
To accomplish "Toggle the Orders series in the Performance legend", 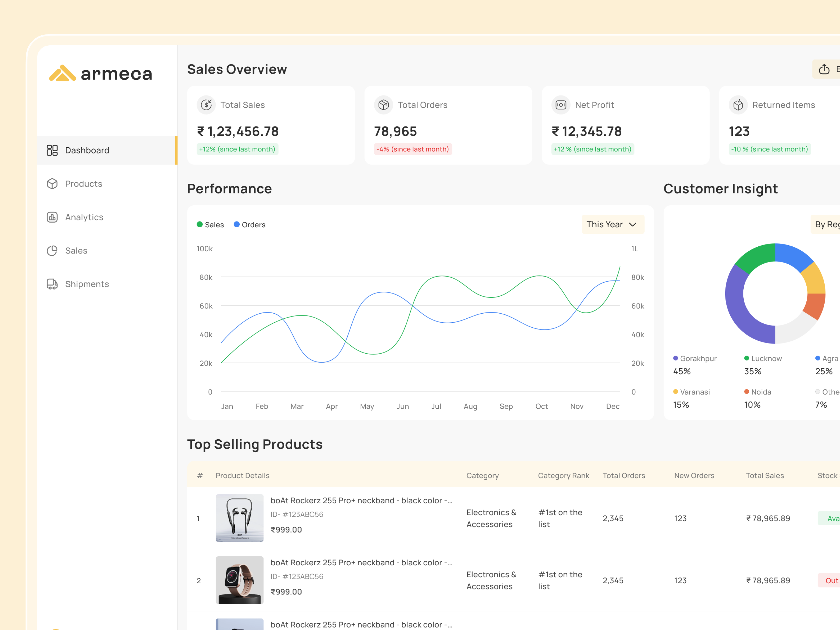I will pos(249,225).
